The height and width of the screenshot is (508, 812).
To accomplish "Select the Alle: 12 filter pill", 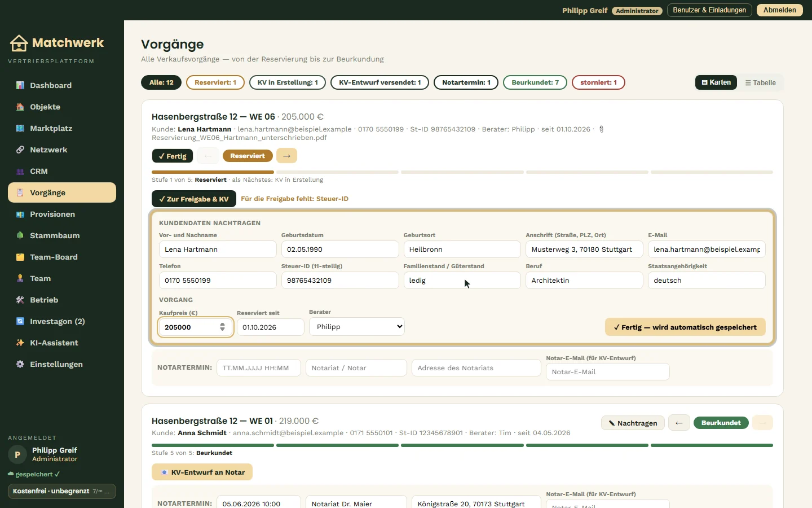I will [x=161, y=82].
